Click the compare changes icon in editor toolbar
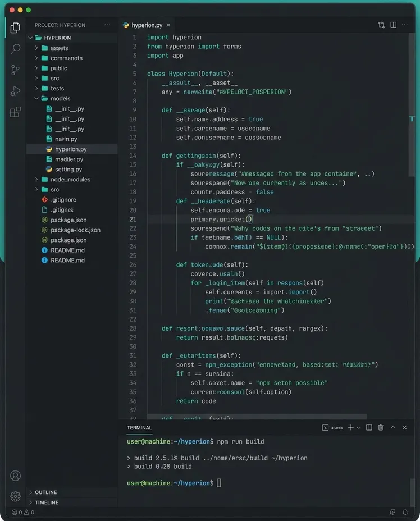The width and height of the screenshot is (420, 521). 381,25
